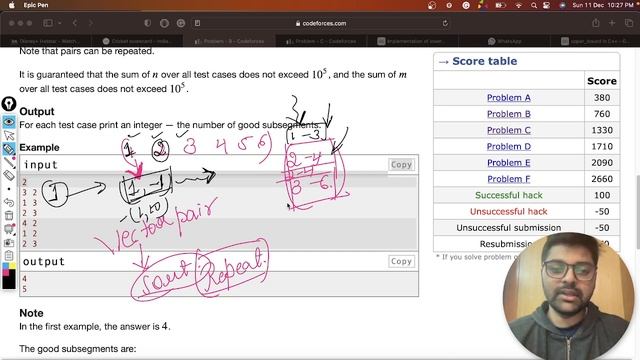The height and width of the screenshot is (360, 640).
Task: Open the Wi-Fi status menu
Action: tap(518, 5)
